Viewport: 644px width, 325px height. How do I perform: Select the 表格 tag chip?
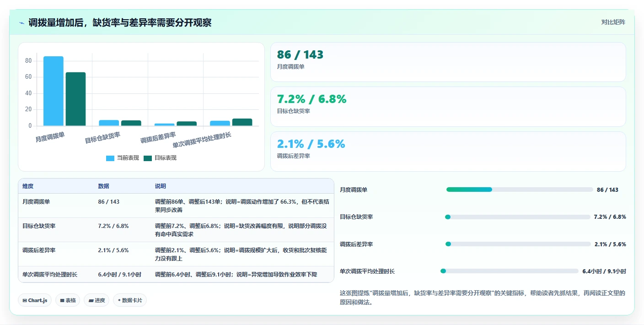pos(68,300)
